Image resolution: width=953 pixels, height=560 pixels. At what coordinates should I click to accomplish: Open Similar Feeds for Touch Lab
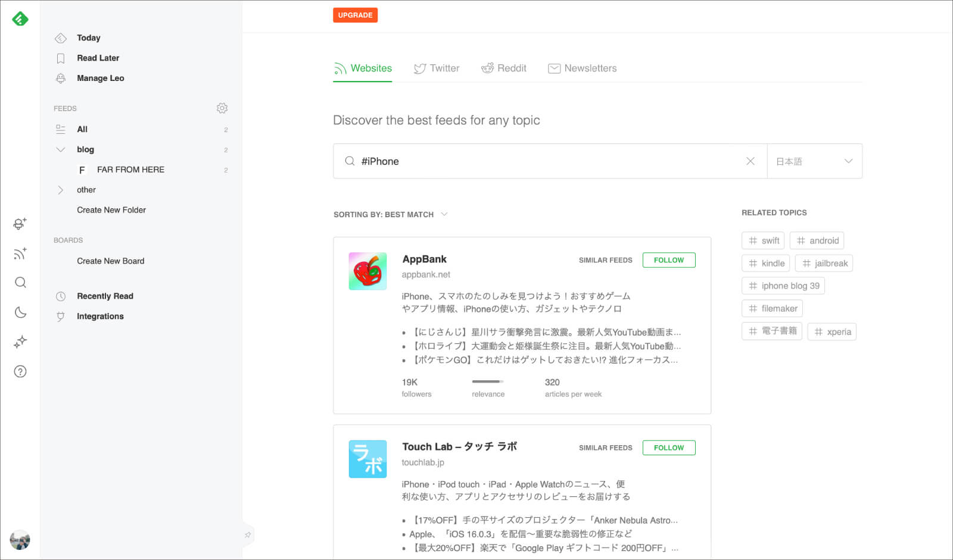(x=606, y=448)
